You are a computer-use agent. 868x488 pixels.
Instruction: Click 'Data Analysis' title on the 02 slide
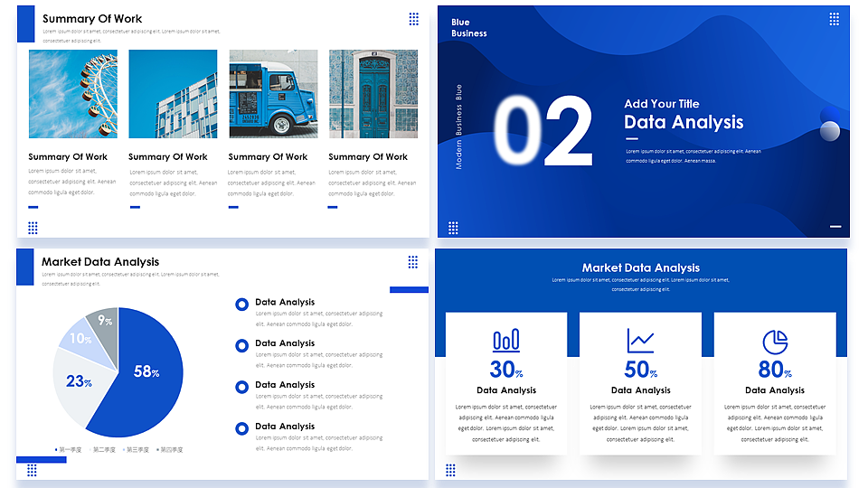[684, 122]
